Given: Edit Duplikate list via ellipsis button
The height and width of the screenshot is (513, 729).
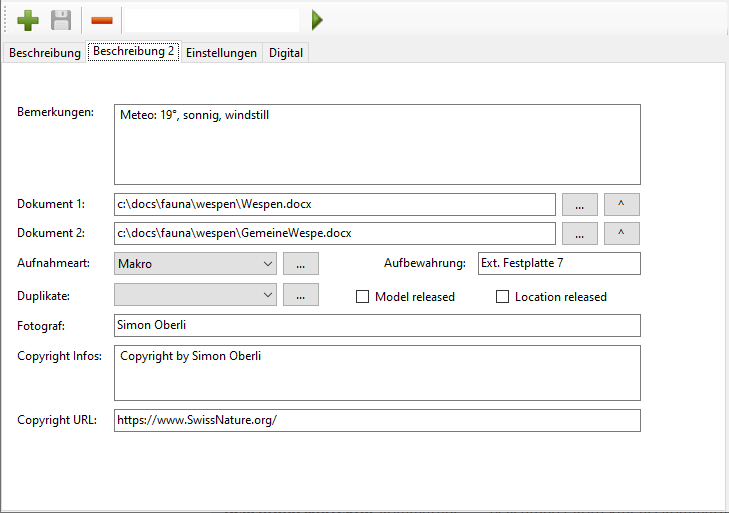Looking at the screenshot, I should click(300, 295).
